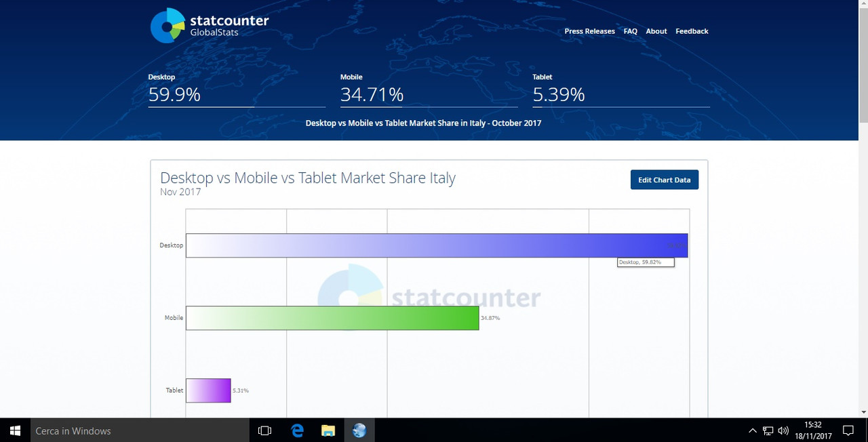The width and height of the screenshot is (868, 442).
Task: Click the vertical scrollbar thumb
Action: (x=863, y=66)
